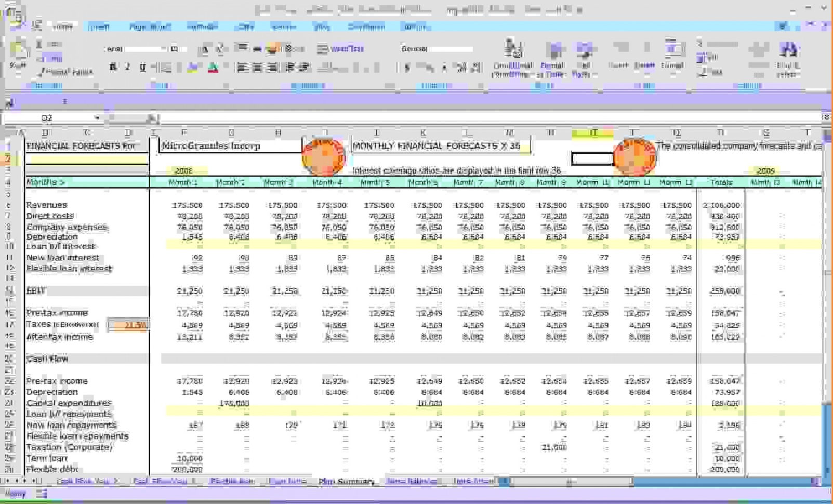Viewport: 833px width, 504px height.
Task: Apply bold formatting from the ribbon
Action: tap(112, 67)
